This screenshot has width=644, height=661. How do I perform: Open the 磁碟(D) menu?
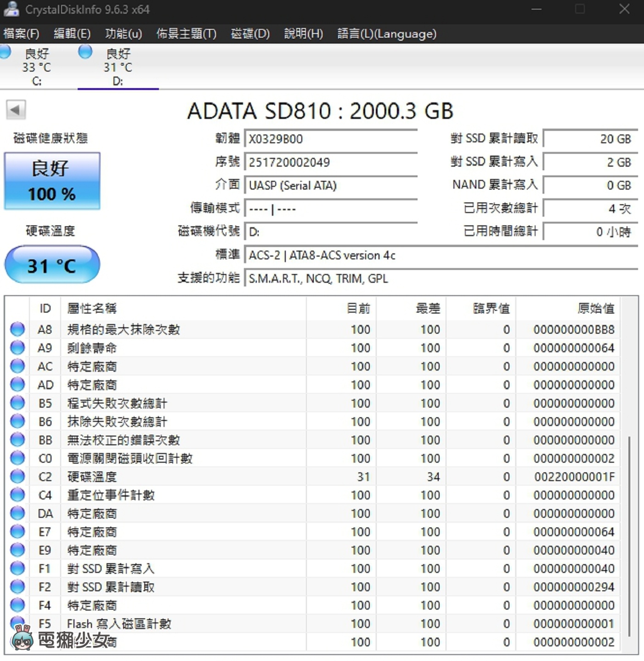[x=250, y=34]
